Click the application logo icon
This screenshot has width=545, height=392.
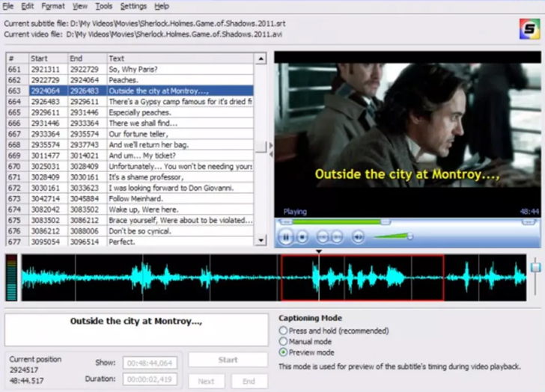click(x=529, y=31)
